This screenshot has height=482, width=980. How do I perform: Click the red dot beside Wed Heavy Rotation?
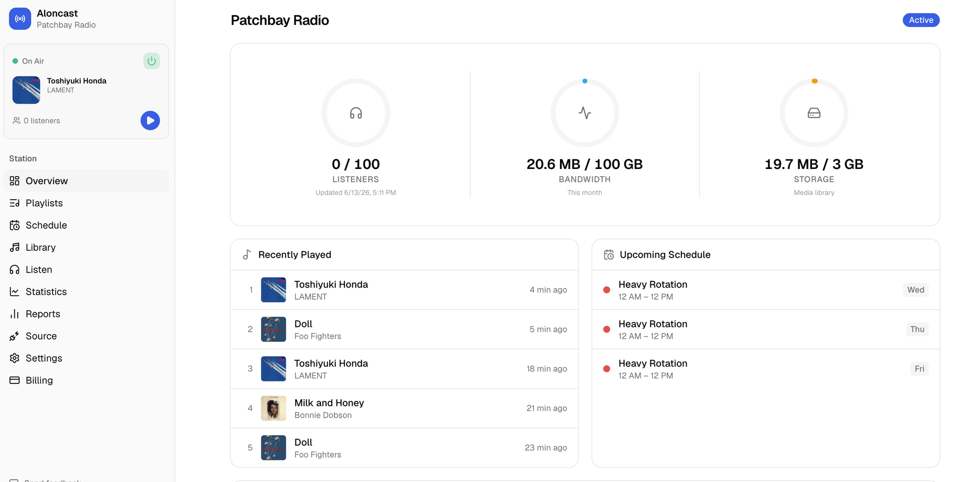pyautogui.click(x=607, y=290)
